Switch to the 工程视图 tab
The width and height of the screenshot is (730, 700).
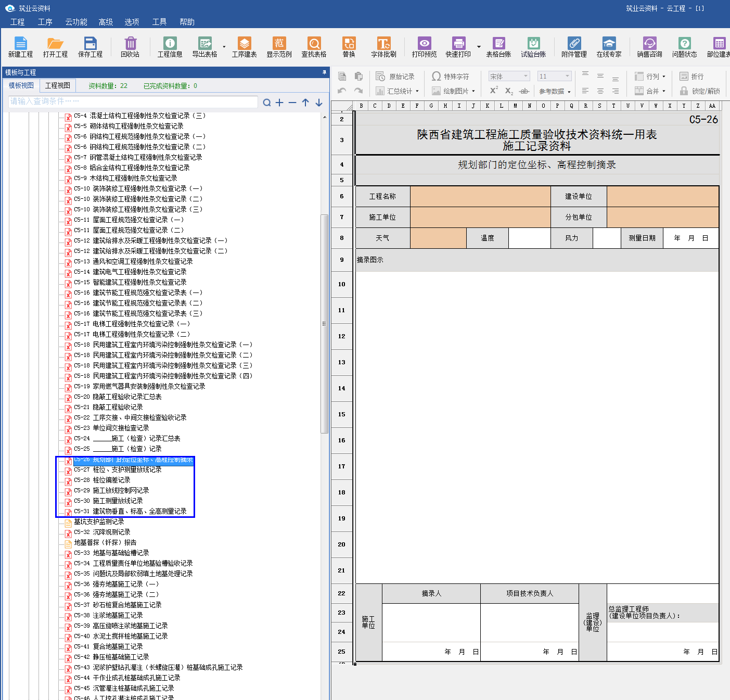(58, 85)
